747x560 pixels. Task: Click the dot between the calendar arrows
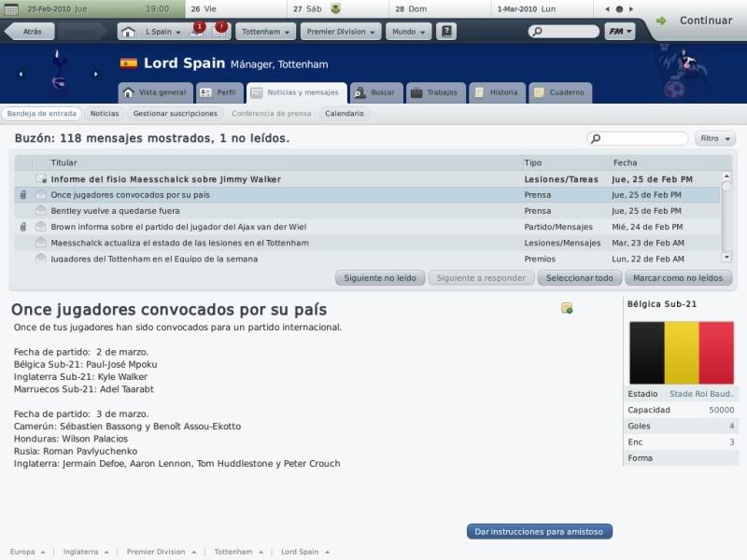[x=619, y=9]
